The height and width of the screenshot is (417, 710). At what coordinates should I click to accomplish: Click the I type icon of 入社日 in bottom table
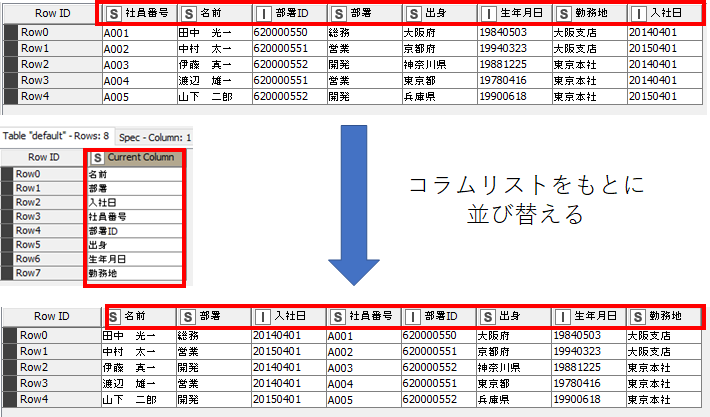click(x=263, y=316)
